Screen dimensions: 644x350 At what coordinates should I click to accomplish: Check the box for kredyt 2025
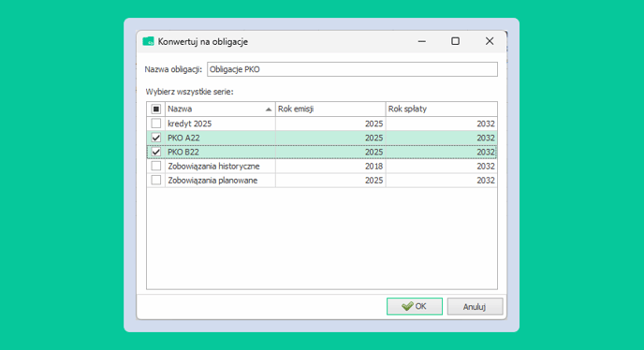[x=156, y=124]
